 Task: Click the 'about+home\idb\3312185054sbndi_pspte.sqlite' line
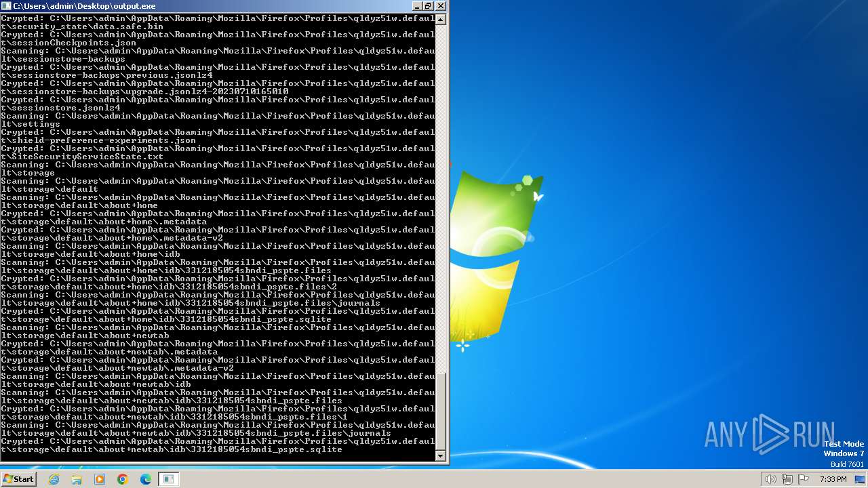pyautogui.click(x=166, y=319)
